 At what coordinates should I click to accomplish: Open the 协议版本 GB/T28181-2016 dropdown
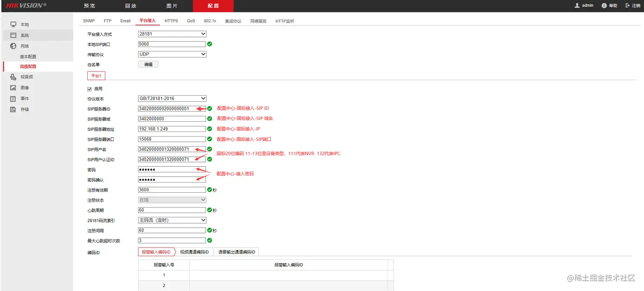tap(172, 98)
